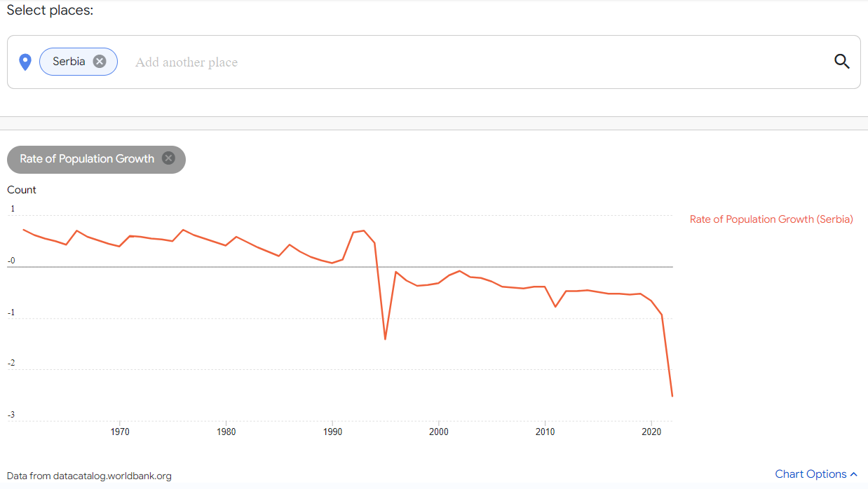Select the Serbia chip label
This screenshot has width=868, height=489.
point(69,62)
